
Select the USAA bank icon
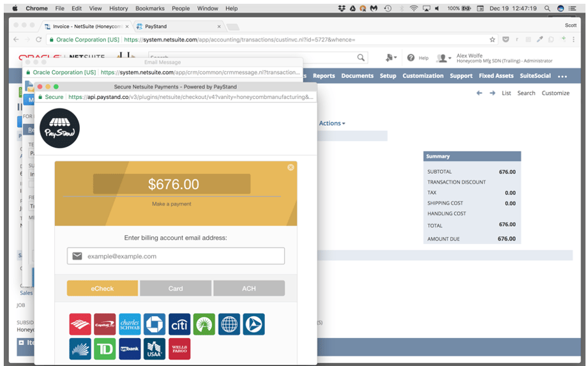(x=155, y=349)
